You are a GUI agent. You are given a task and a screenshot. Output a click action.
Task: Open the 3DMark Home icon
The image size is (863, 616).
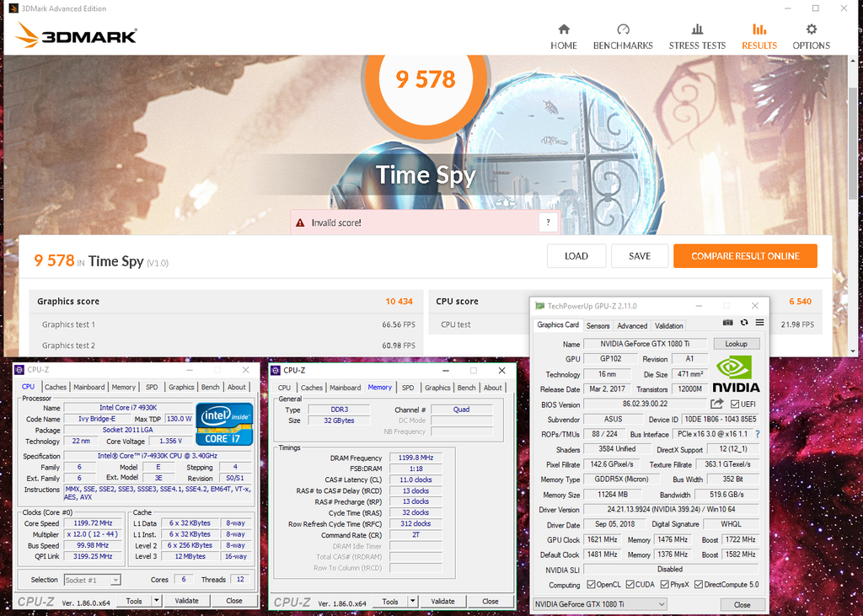coord(564,29)
